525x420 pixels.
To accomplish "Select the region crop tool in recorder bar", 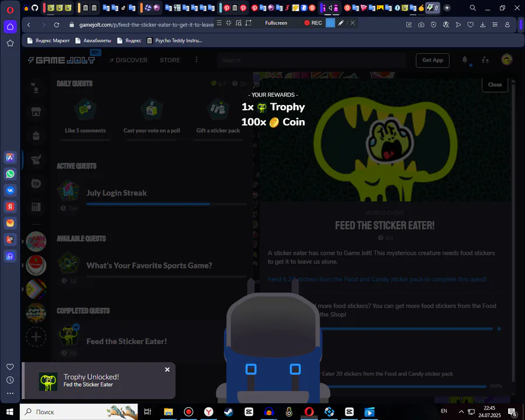I will (x=249, y=23).
